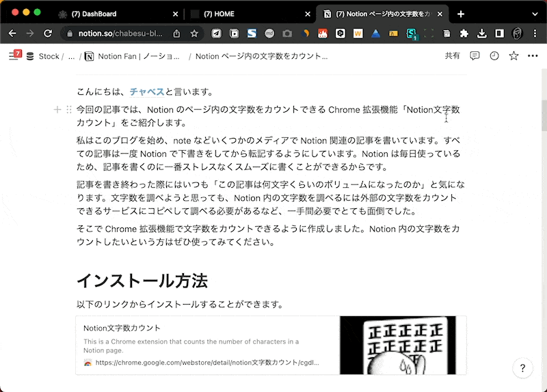
Task: Open the Notion comments icon
Action: click(x=475, y=56)
